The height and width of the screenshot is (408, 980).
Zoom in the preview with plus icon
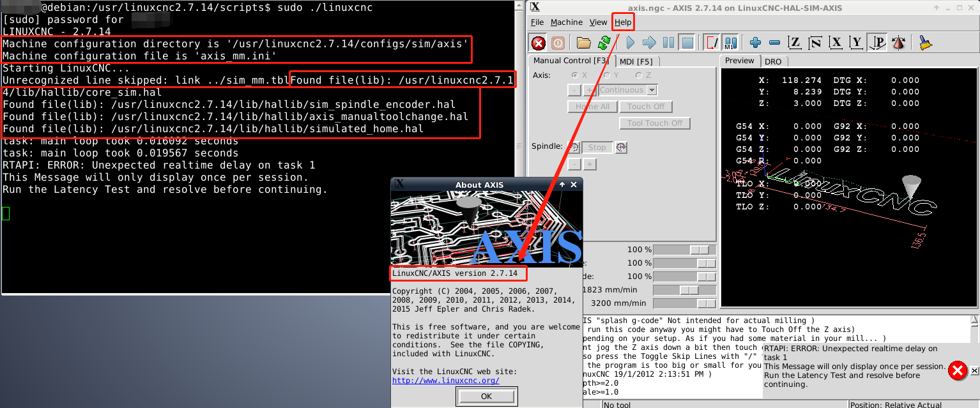click(756, 43)
